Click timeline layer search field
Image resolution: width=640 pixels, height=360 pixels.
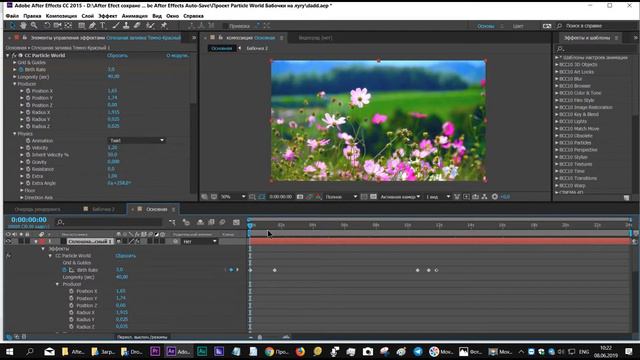click(x=109, y=222)
